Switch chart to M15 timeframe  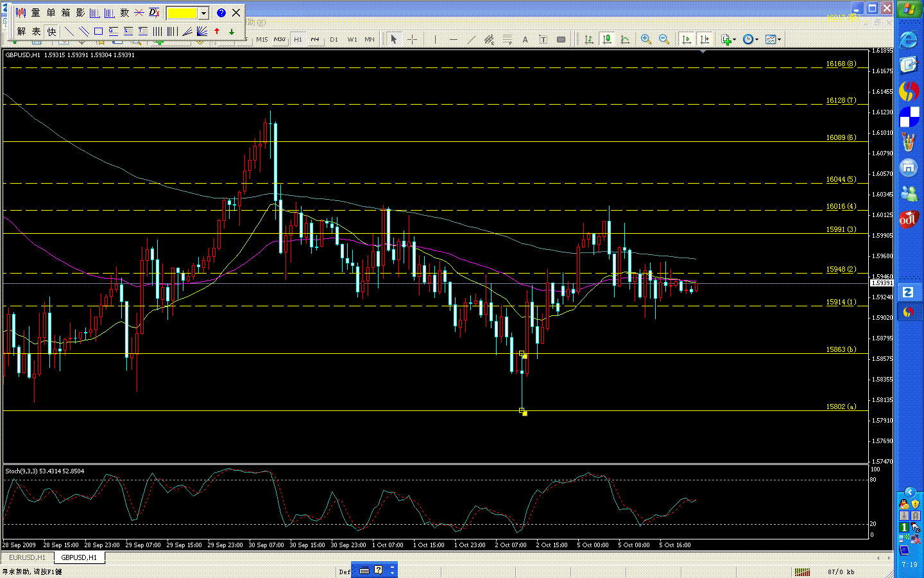(262, 39)
